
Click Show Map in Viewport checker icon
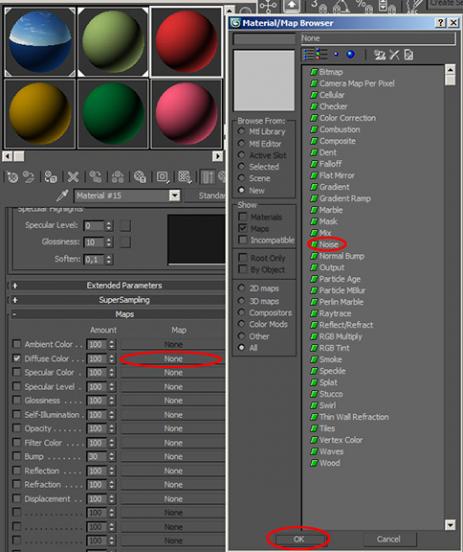184,177
